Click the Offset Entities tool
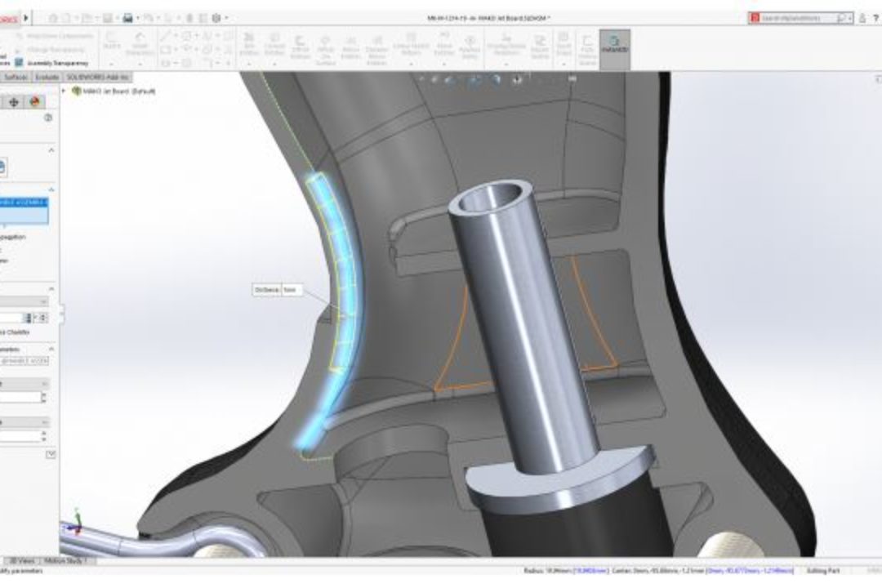 click(300, 48)
